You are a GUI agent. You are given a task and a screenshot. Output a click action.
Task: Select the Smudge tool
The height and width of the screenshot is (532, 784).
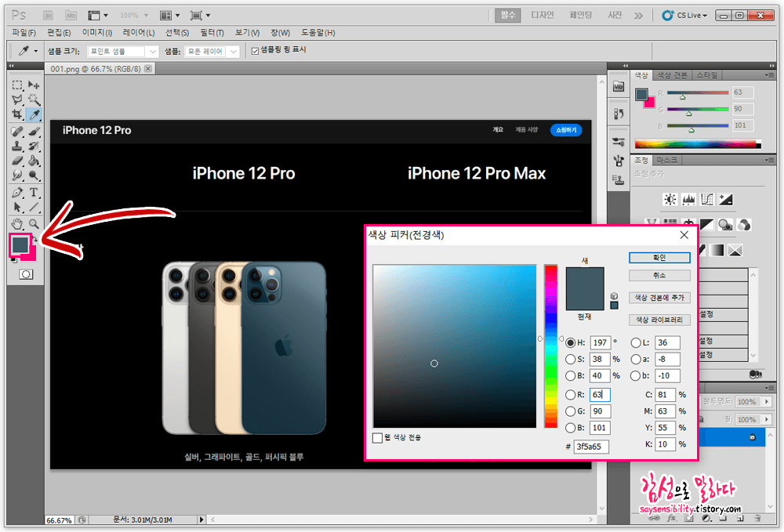(x=17, y=176)
